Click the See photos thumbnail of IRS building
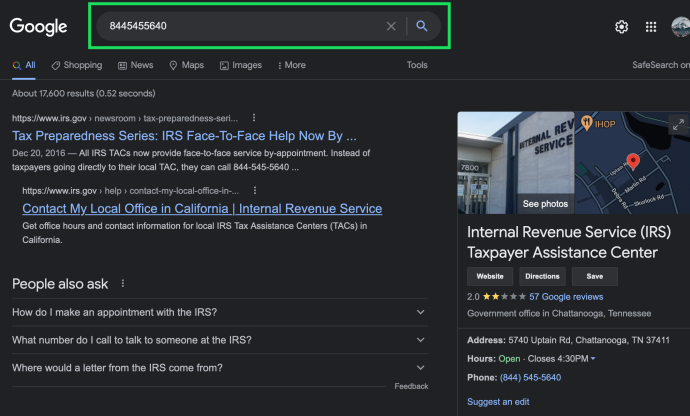The height and width of the screenshot is (416, 690). point(516,162)
